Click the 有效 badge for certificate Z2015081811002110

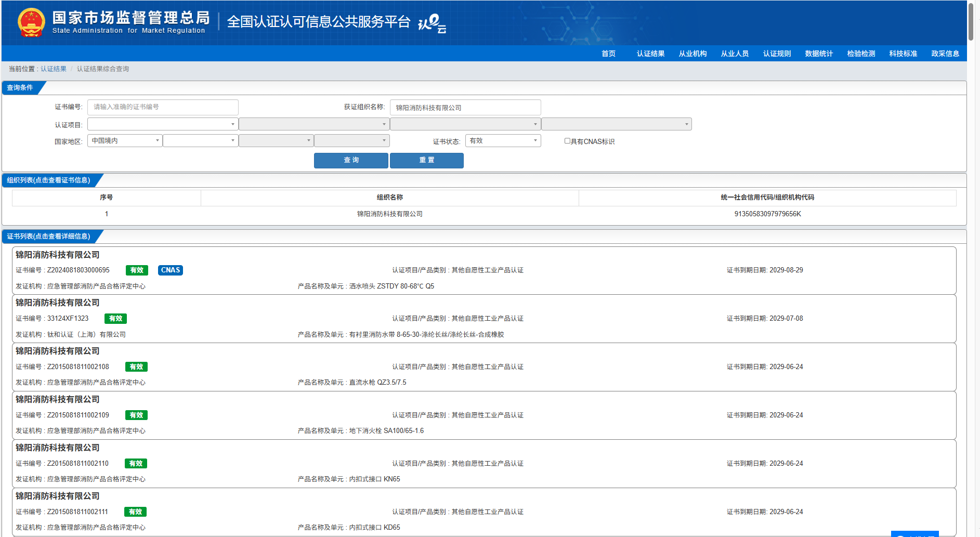(136, 464)
